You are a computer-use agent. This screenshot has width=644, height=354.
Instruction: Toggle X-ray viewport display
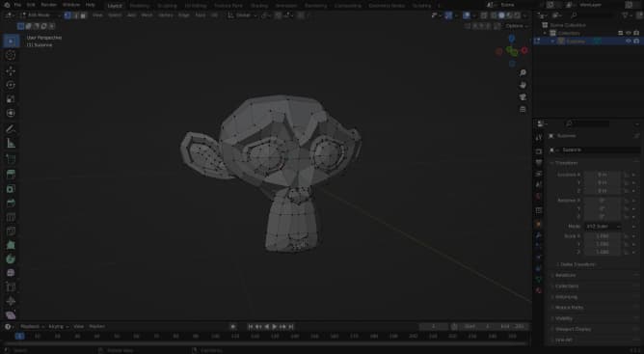click(484, 15)
